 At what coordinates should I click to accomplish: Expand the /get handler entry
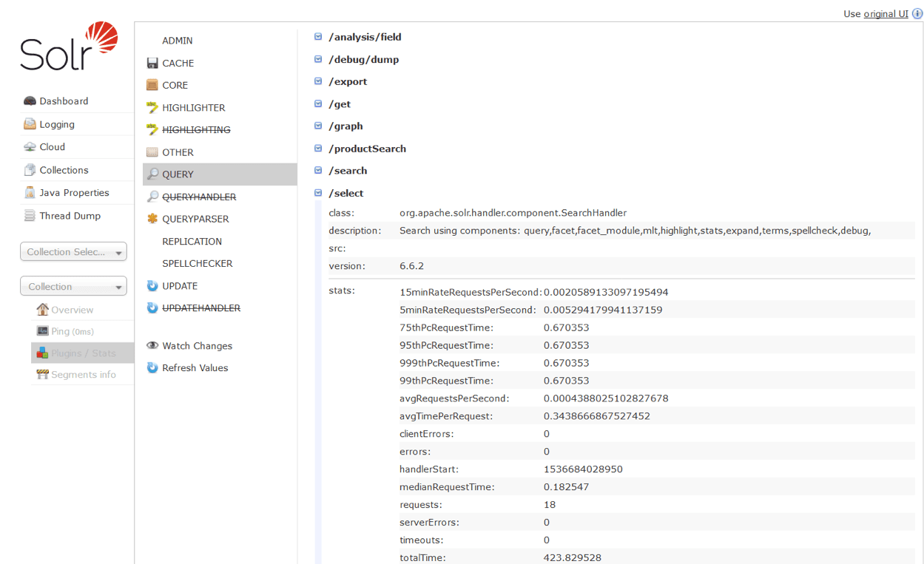tap(319, 104)
